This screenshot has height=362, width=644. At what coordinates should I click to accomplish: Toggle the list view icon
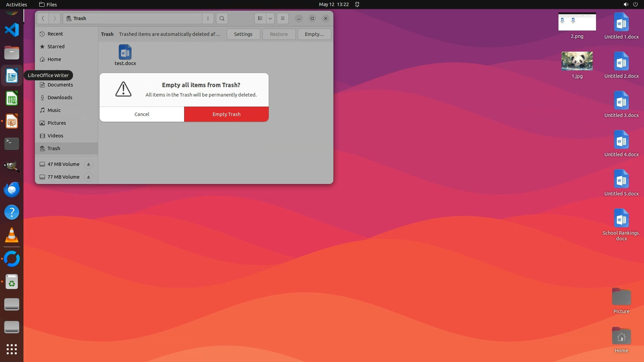click(x=260, y=18)
